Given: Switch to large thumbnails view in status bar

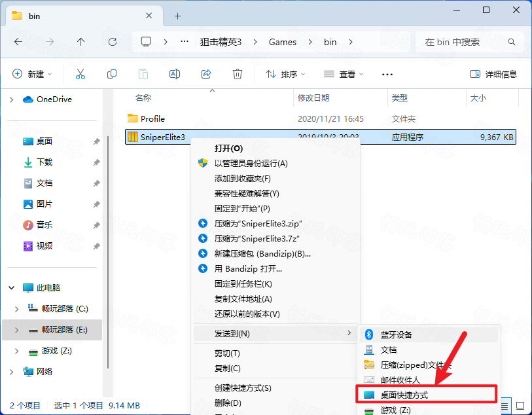Looking at the screenshot, I should point(520,405).
